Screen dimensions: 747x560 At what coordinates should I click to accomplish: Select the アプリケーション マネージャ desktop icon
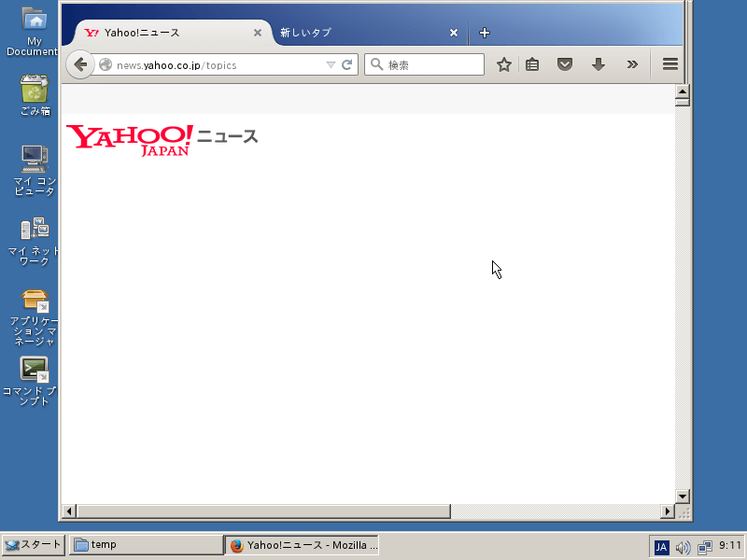pyautogui.click(x=35, y=317)
